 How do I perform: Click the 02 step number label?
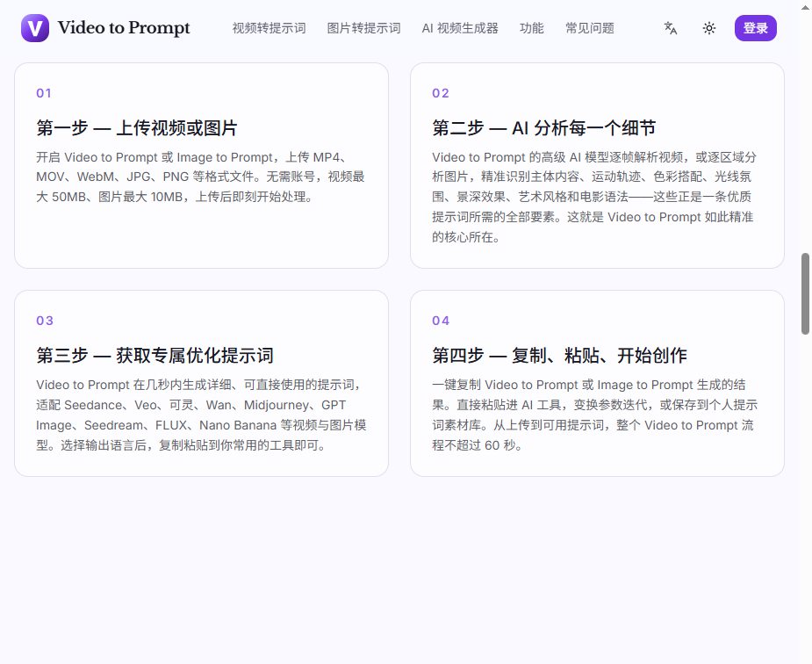[441, 93]
